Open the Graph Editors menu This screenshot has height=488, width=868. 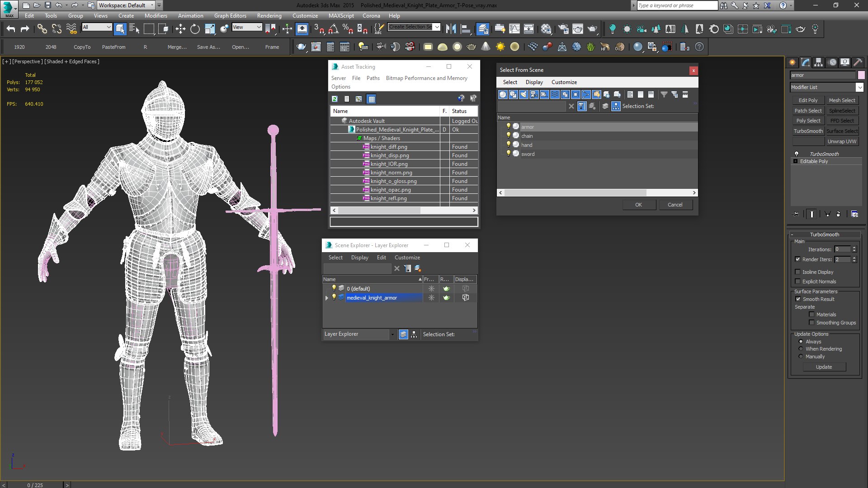point(230,15)
